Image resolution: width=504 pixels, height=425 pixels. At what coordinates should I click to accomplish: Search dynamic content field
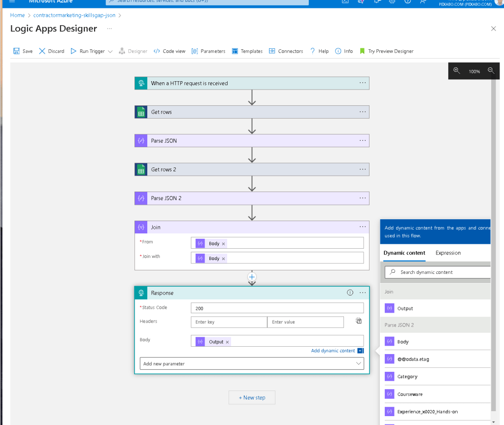[x=437, y=272]
